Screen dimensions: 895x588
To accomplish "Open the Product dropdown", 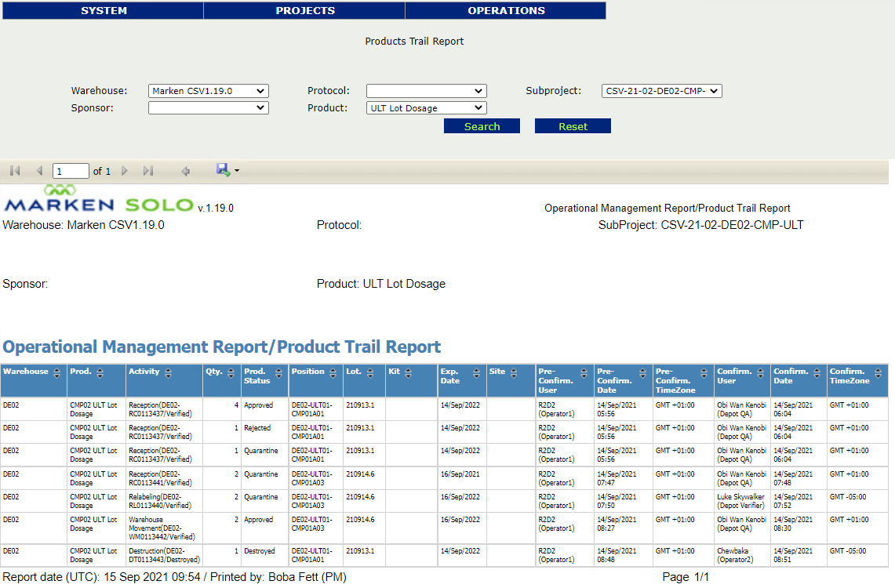I will coord(427,107).
